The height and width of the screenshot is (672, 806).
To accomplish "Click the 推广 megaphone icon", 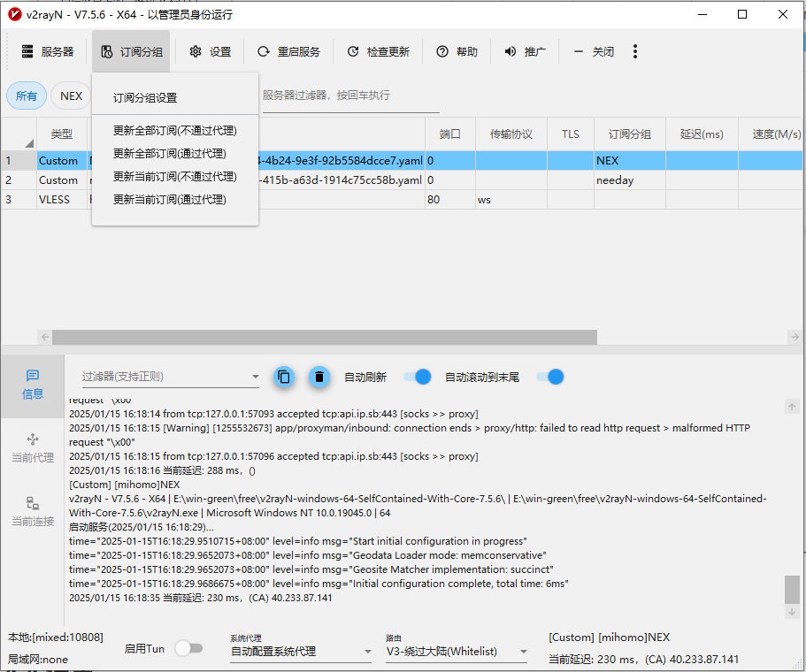I will click(x=510, y=52).
